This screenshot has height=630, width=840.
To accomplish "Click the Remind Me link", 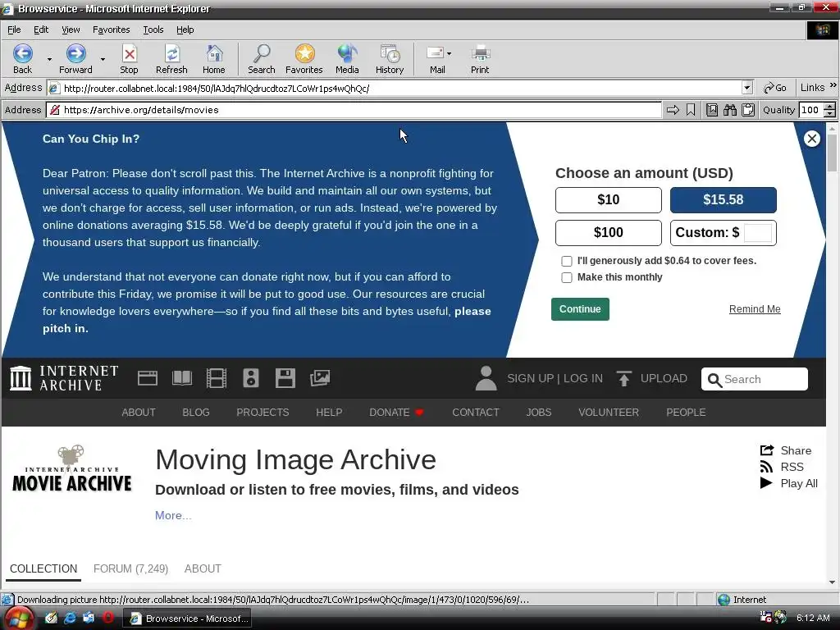I will click(755, 309).
